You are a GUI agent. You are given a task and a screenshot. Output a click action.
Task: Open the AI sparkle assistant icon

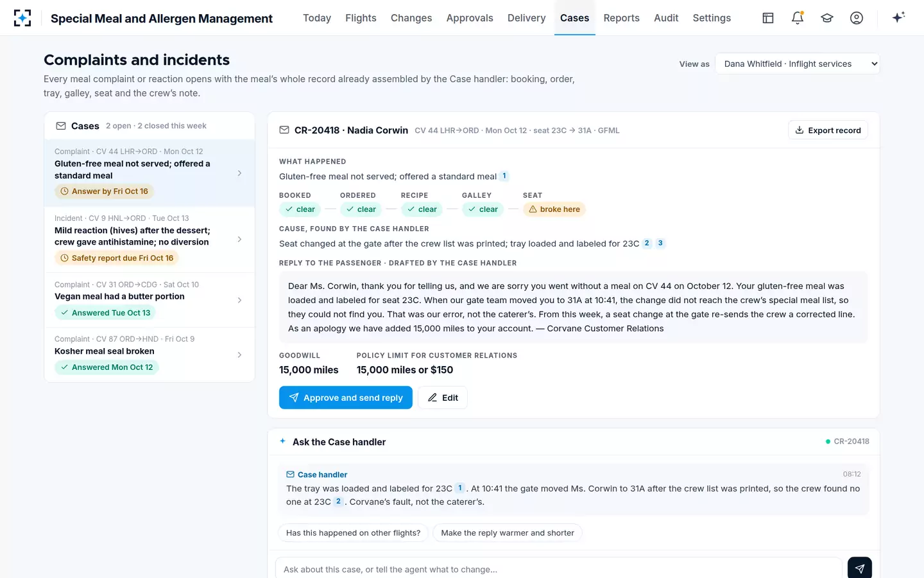pos(898,17)
